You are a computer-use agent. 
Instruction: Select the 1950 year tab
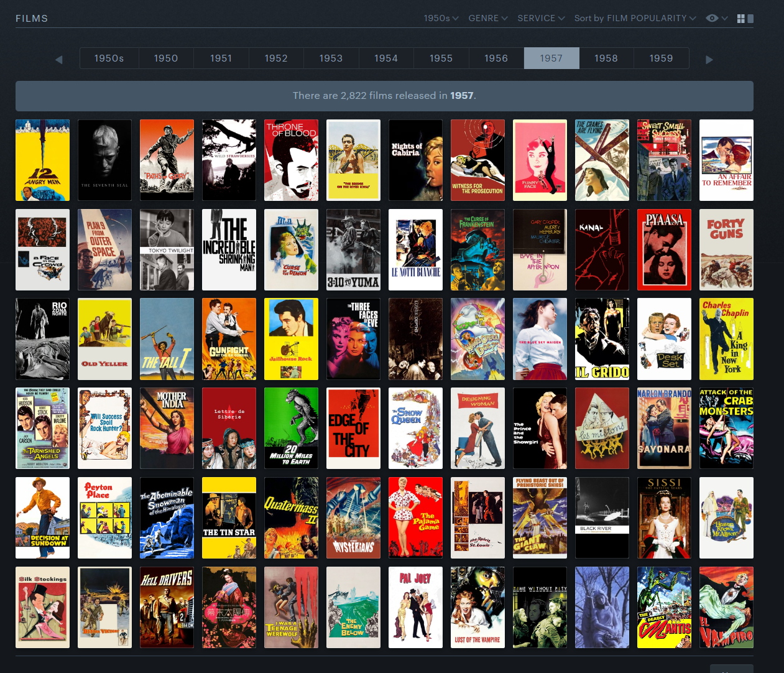[x=166, y=58]
